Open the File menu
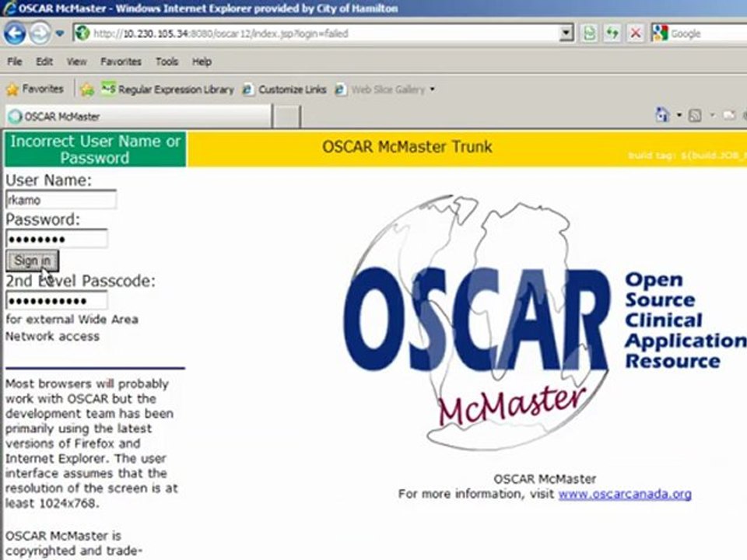This screenshot has width=747, height=560. coord(14,61)
